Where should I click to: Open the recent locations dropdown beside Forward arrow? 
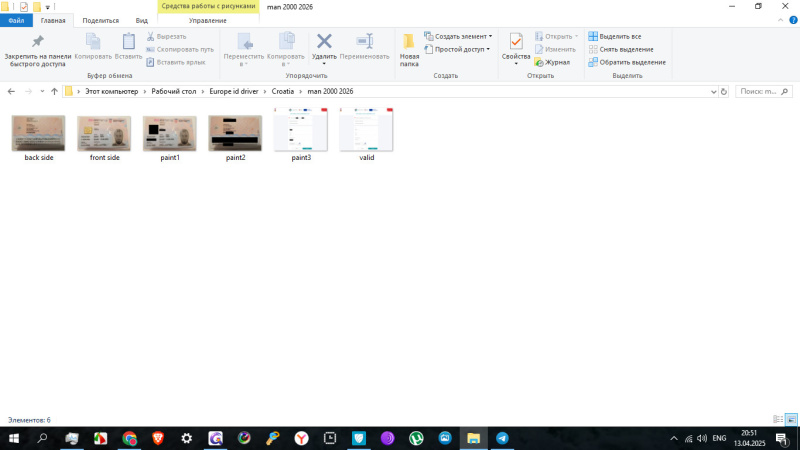[42, 91]
